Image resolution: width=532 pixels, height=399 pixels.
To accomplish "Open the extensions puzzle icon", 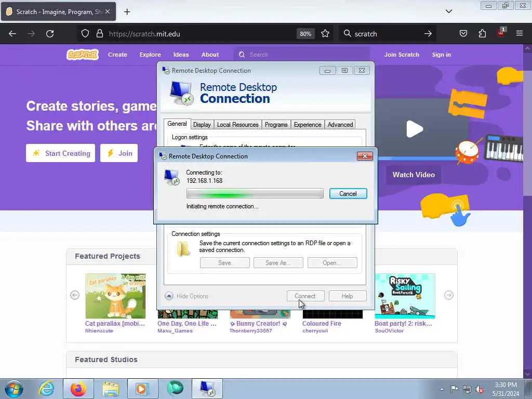I will [482, 33].
